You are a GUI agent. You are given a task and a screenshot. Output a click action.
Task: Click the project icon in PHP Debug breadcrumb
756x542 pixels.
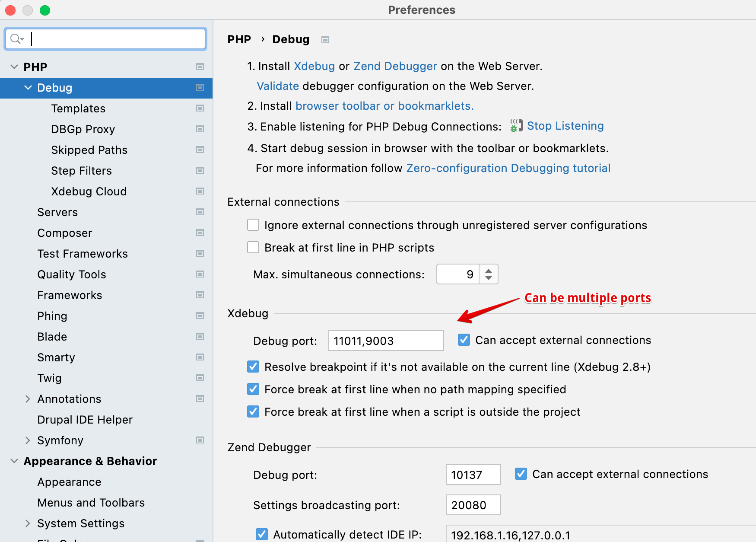coord(325,40)
